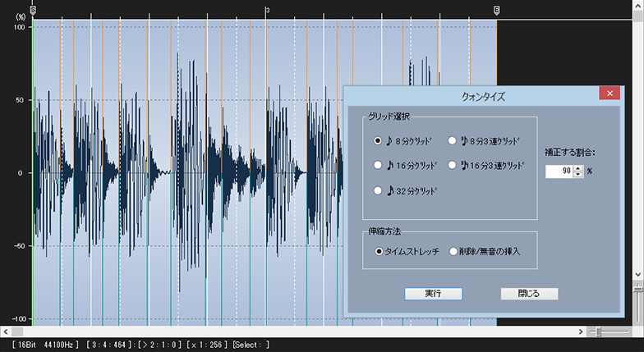Increase correction percentage with up arrow
644x352 pixels.
(x=578, y=168)
